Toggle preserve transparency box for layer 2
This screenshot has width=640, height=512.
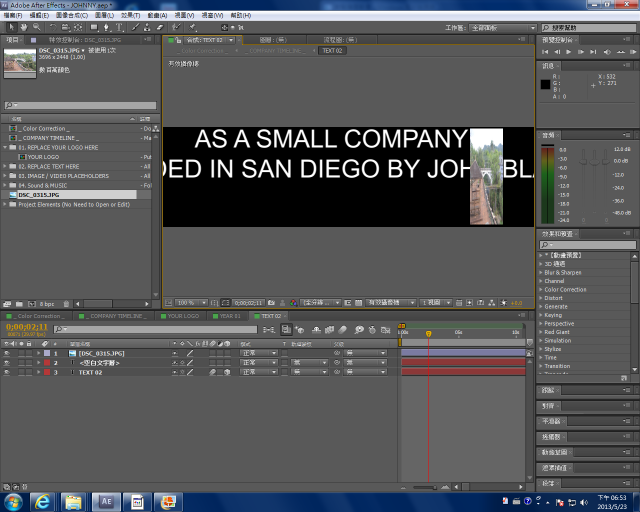[x=284, y=363]
